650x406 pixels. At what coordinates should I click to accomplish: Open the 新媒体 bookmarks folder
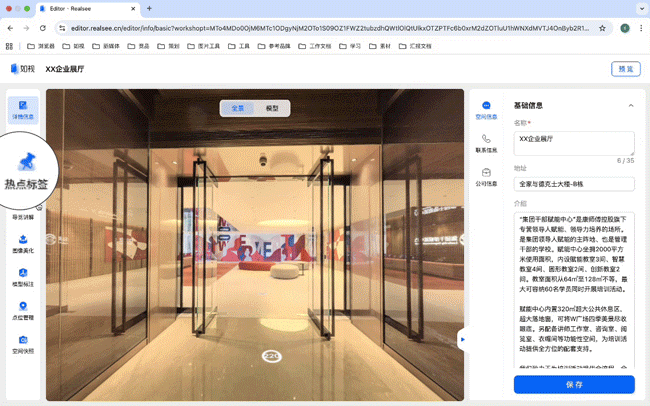point(106,46)
